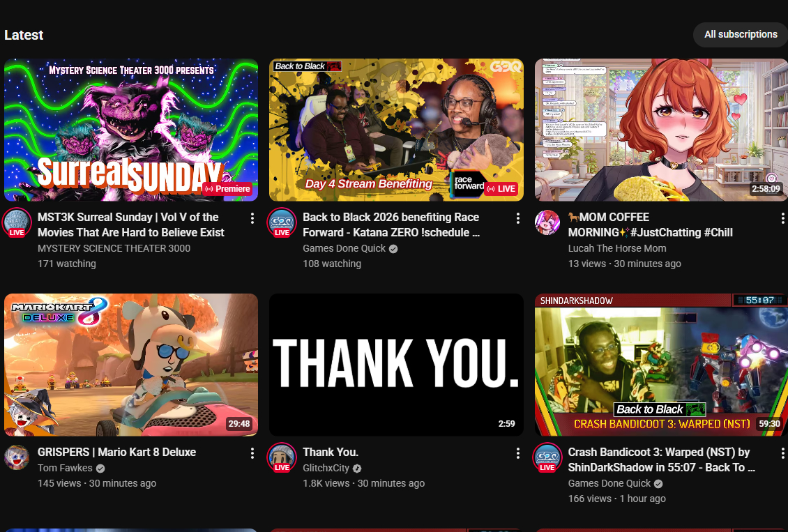Image resolution: width=788 pixels, height=532 pixels.
Task: Open the MST3K channel avatar with LIVE badge
Action: tap(17, 222)
